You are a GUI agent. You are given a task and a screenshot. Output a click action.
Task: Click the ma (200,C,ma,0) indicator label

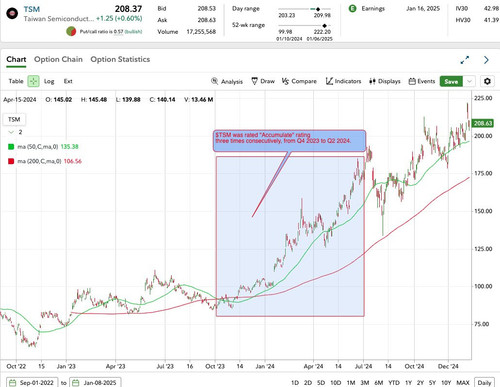click(39, 161)
